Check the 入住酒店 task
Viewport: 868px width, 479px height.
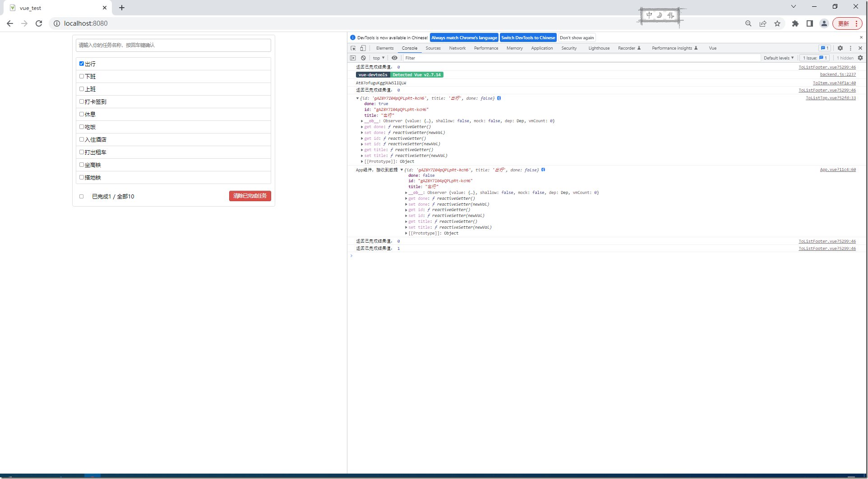click(x=82, y=139)
